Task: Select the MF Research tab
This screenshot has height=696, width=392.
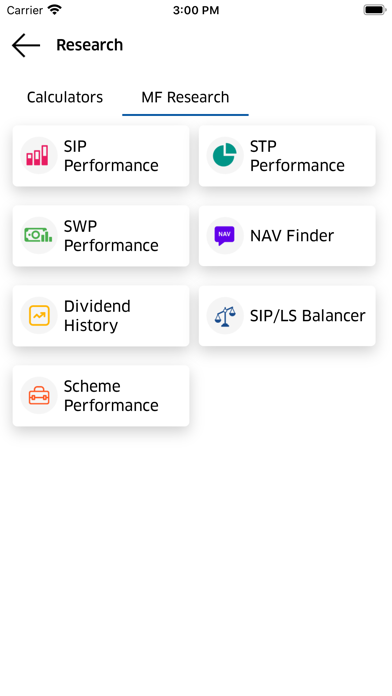Action: tap(185, 97)
